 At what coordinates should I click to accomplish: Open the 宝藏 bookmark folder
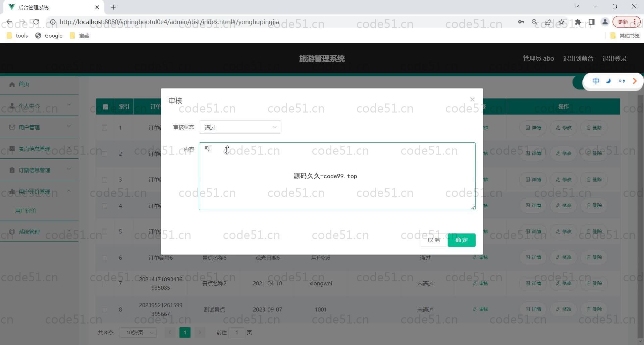click(x=79, y=36)
